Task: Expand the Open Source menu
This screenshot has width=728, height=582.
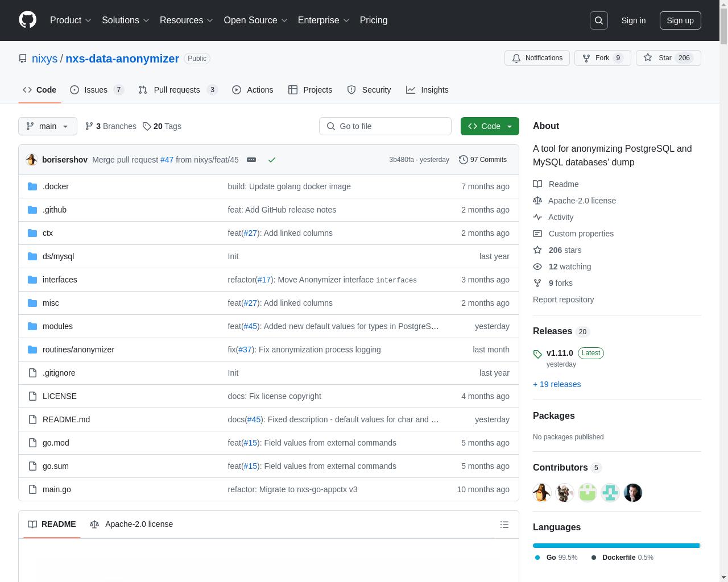Action: click(256, 20)
